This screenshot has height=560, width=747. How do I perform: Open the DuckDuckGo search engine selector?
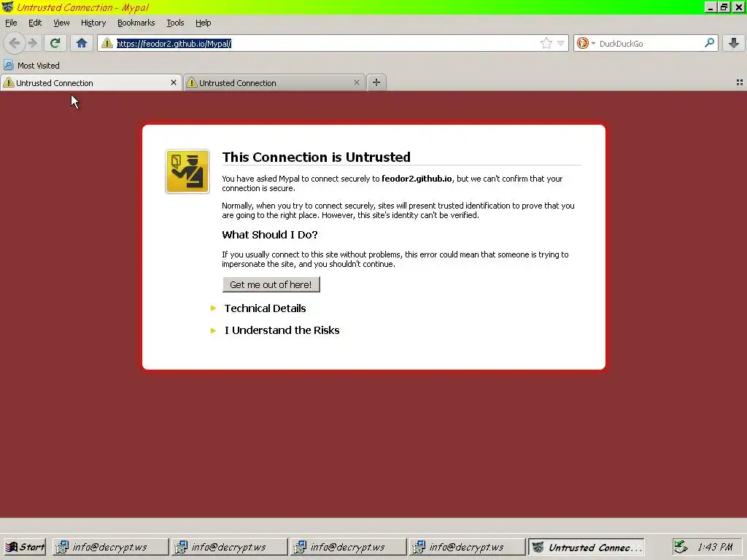(586, 43)
